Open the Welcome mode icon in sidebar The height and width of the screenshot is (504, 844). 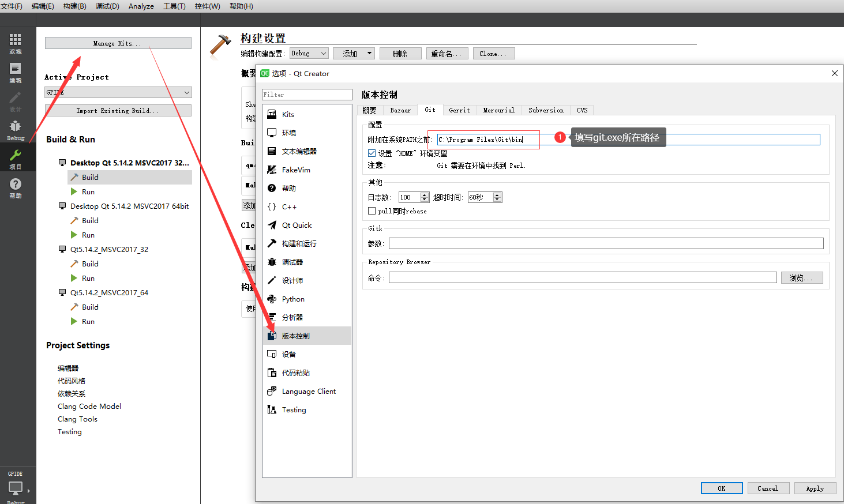click(x=16, y=43)
